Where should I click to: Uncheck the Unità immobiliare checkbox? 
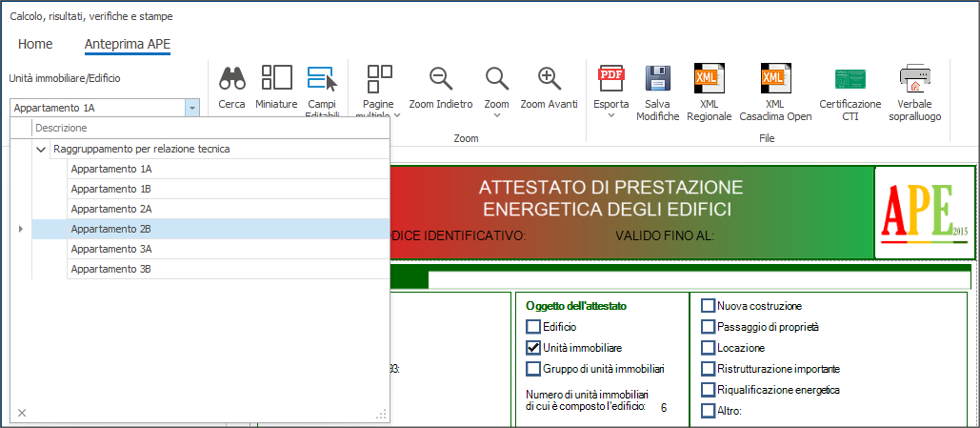[533, 348]
